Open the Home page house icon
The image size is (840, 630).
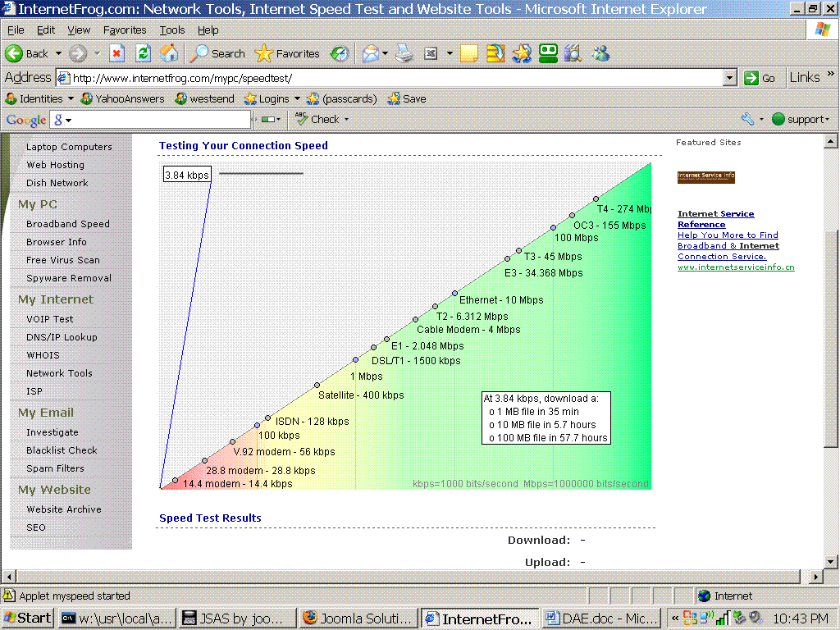click(169, 53)
